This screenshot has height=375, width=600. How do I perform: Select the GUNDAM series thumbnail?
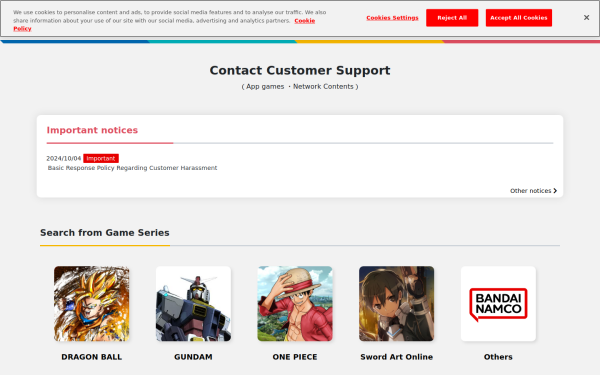coord(193,304)
